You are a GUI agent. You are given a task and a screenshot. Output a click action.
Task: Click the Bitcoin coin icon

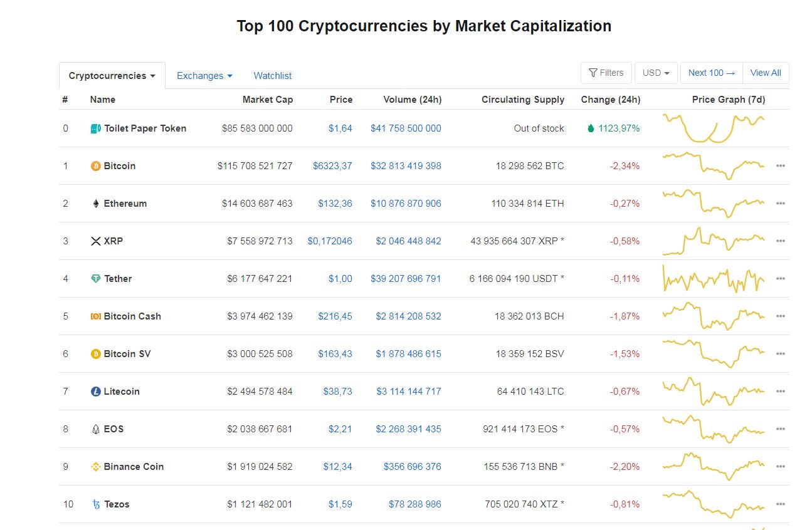(x=95, y=166)
